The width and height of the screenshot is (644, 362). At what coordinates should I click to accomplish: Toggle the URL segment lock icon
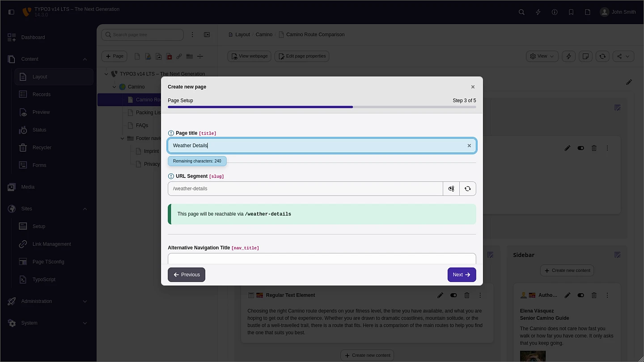[451, 188]
